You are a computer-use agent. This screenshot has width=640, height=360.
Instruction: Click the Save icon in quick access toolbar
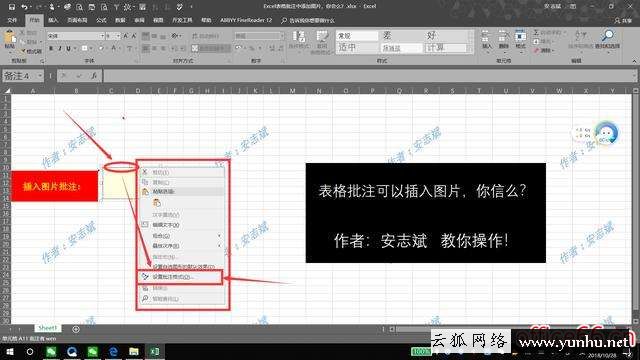(12, 7)
